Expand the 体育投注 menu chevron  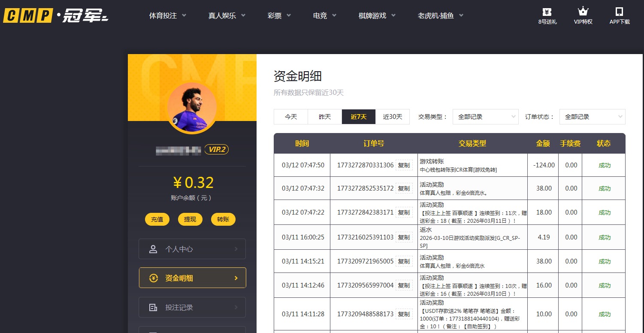pyautogui.click(x=184, y=15)
